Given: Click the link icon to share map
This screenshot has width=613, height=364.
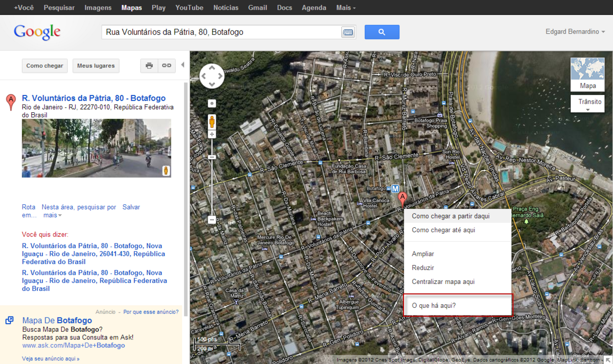Looking at the screenshot, I should (x=167, y=66).
